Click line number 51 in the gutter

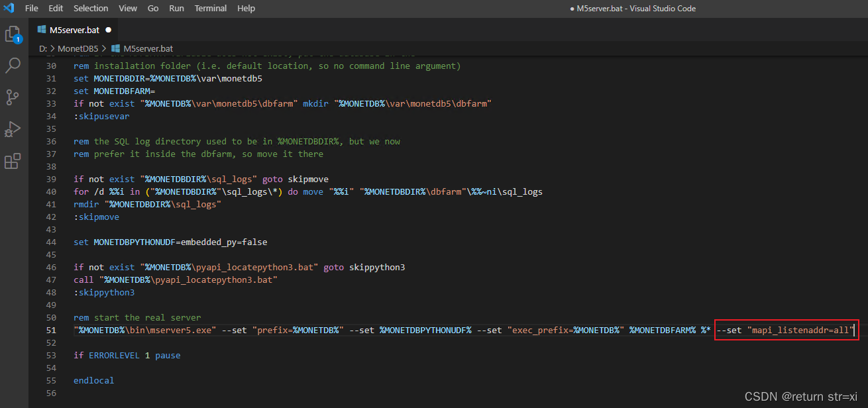[52, 330]
